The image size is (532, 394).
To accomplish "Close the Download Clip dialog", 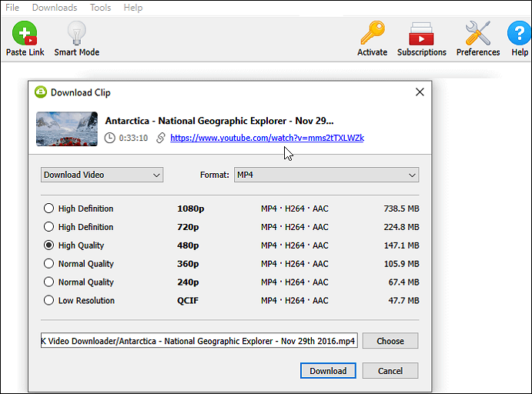I will (420, 92).
